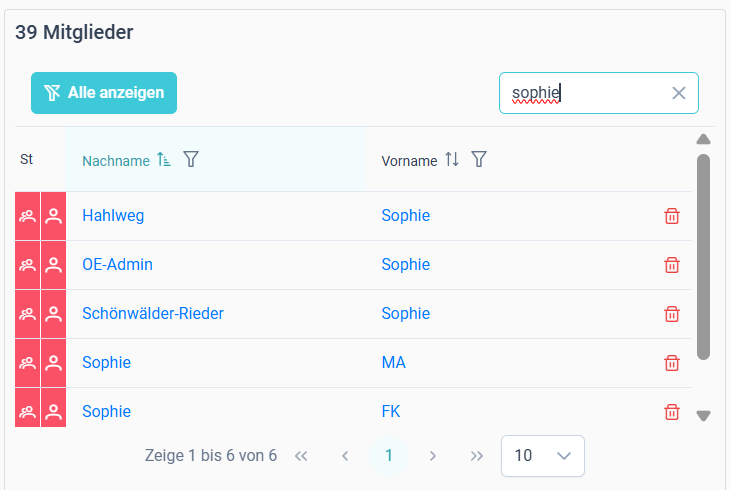This screenshot has width=730, height=490.
Task: Toggle Nachname ascending sort icon
Action: click(163, 159)
